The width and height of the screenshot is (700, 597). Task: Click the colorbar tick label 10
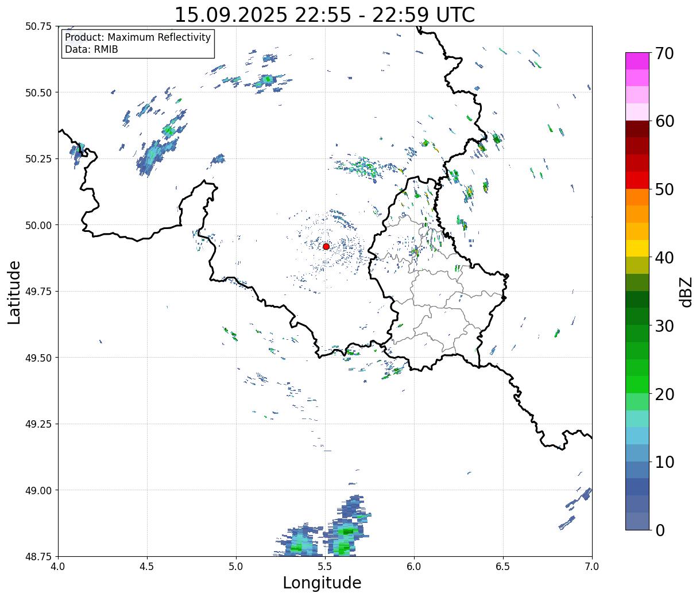(664, 462)
